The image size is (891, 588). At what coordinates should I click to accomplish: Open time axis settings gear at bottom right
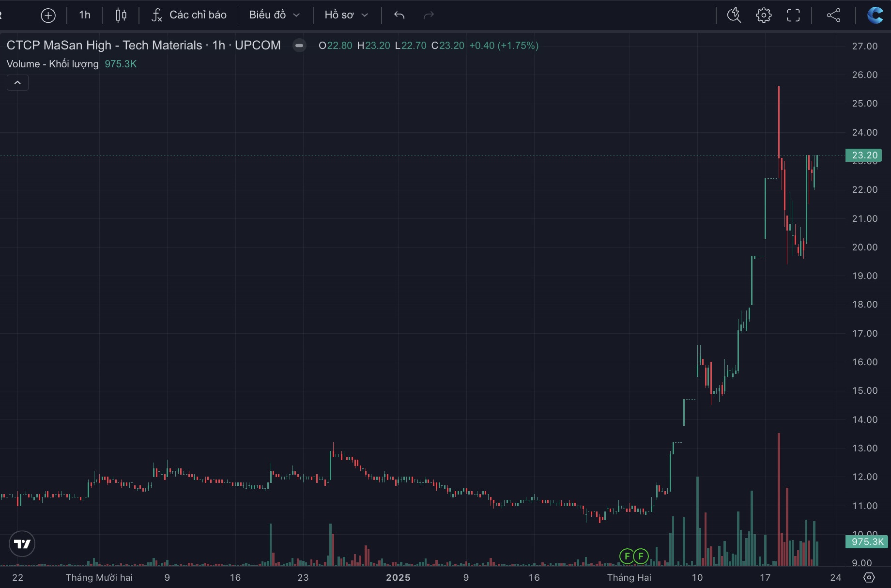(869, 577)
